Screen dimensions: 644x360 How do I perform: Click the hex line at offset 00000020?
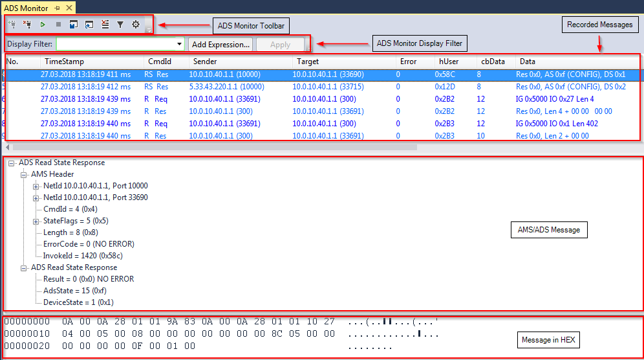[198, 346]
